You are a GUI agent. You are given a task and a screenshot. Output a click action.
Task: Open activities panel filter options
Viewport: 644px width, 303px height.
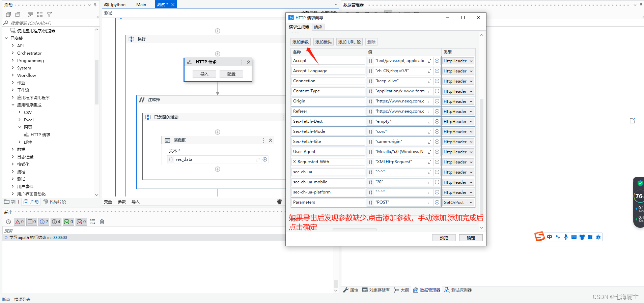coord(49,14)
